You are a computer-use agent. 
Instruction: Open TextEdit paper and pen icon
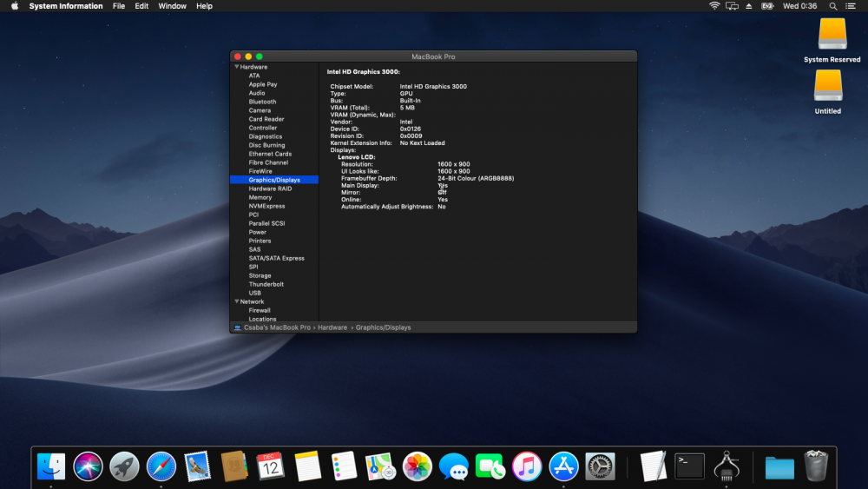point(654,466)
